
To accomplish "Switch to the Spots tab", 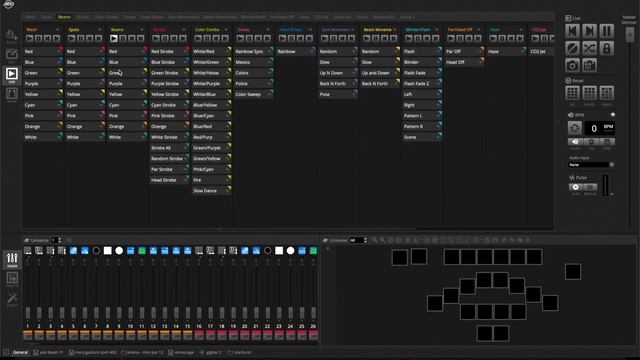I will point(47,17).
